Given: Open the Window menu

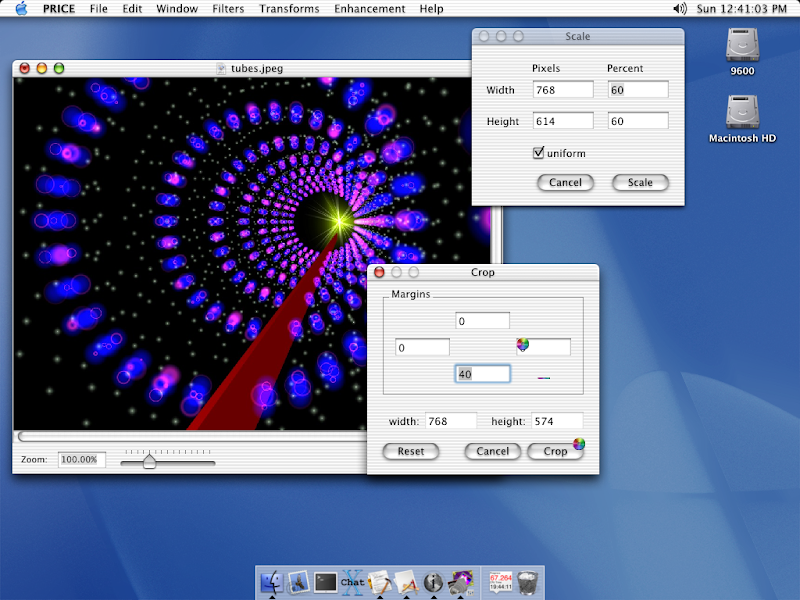Looking at the screenshot, I should [177, 9].
